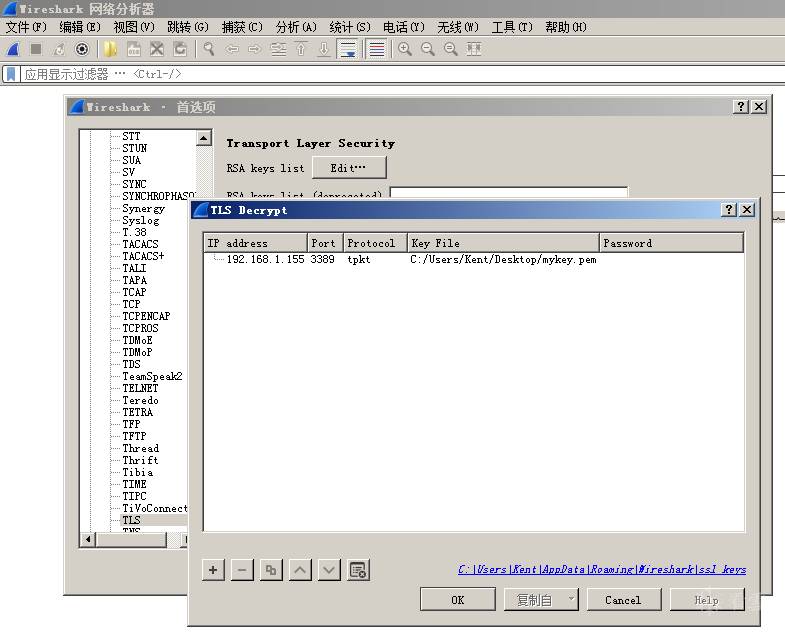785x632 pixels.
Task: Open the 捕获(C) menu
Action: click(242, 27)
